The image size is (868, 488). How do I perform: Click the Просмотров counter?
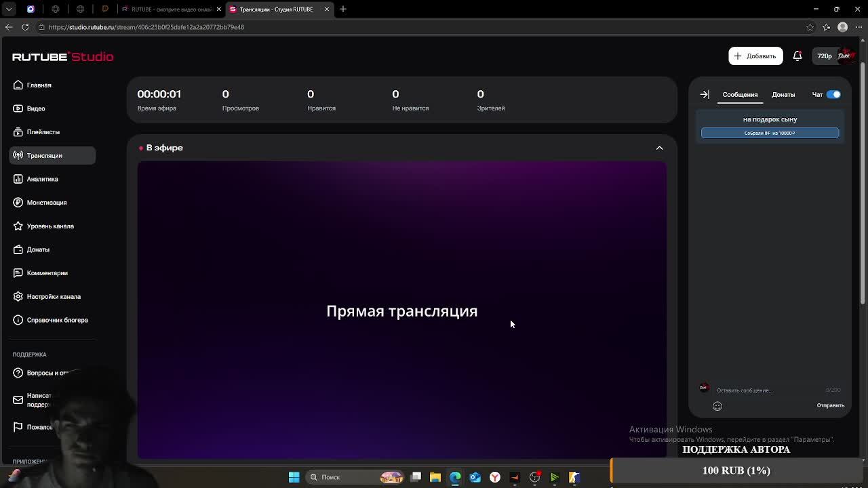coord(240,100)
